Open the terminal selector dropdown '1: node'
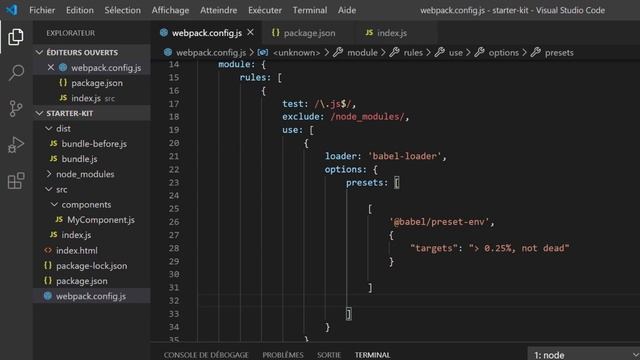Viewport: 640px width, 360px height. click(x=584, y=355)
